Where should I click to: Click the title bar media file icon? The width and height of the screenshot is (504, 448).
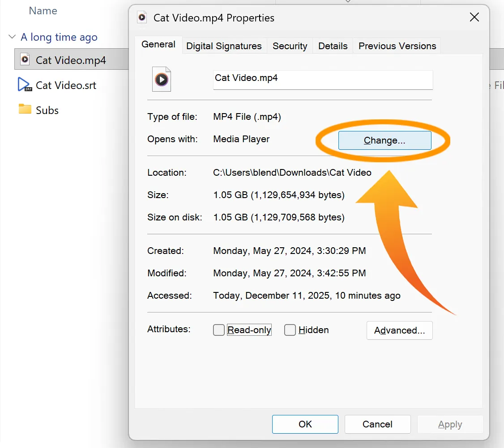coord(142,18)
